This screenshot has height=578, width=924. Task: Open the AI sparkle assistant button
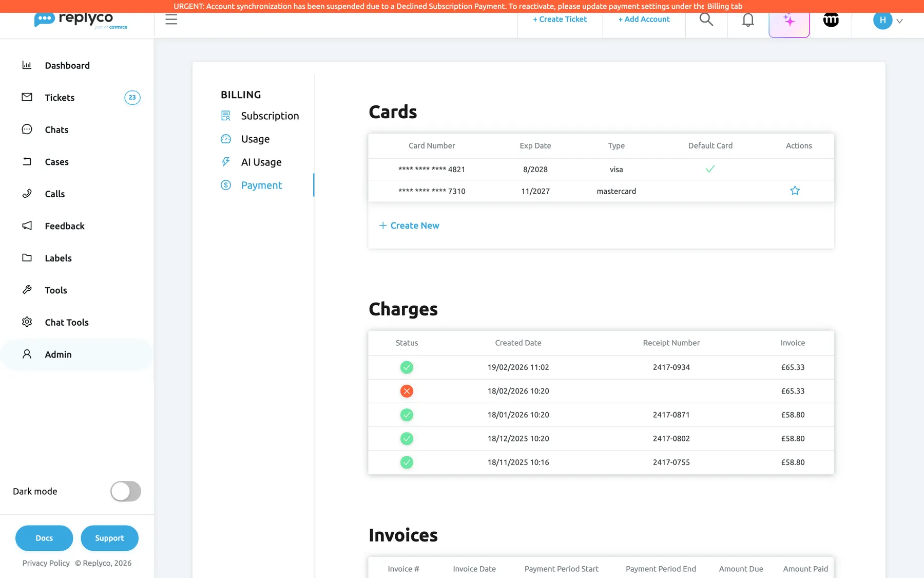pos(789,21)
